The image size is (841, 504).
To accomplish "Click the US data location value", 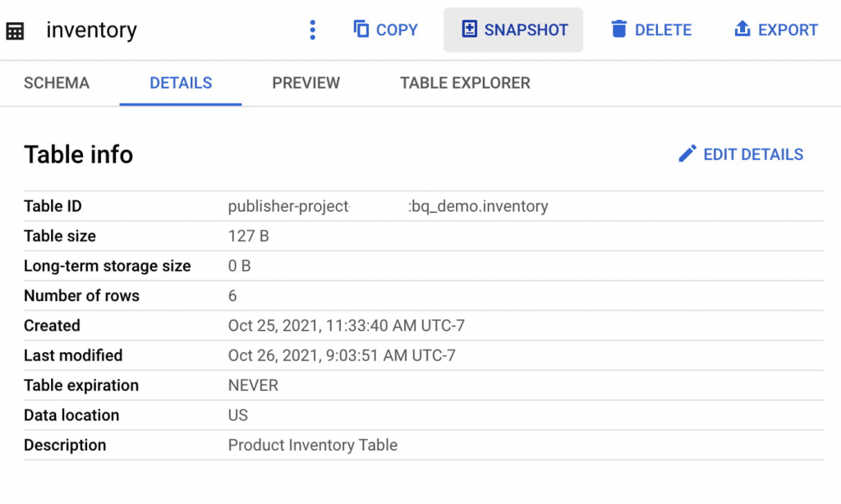I will pos(237,415).
